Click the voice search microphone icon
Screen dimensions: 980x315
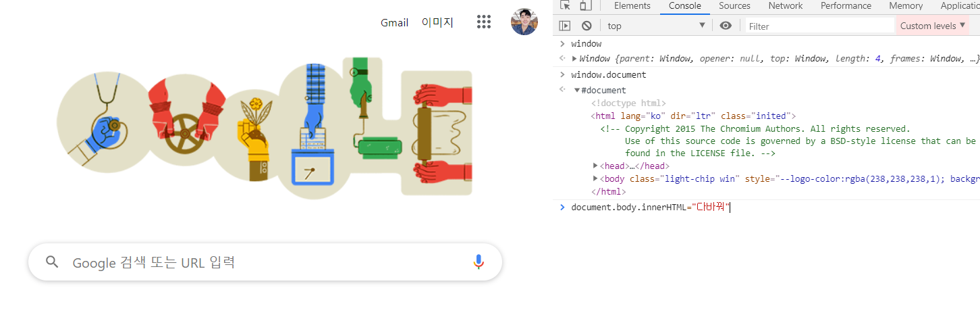pos(479,262)
